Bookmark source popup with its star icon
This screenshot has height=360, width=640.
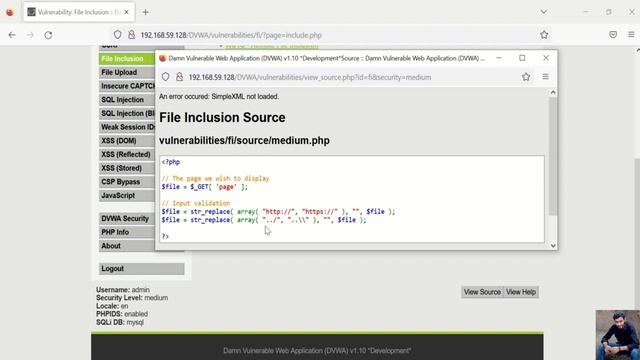point(526,77)
